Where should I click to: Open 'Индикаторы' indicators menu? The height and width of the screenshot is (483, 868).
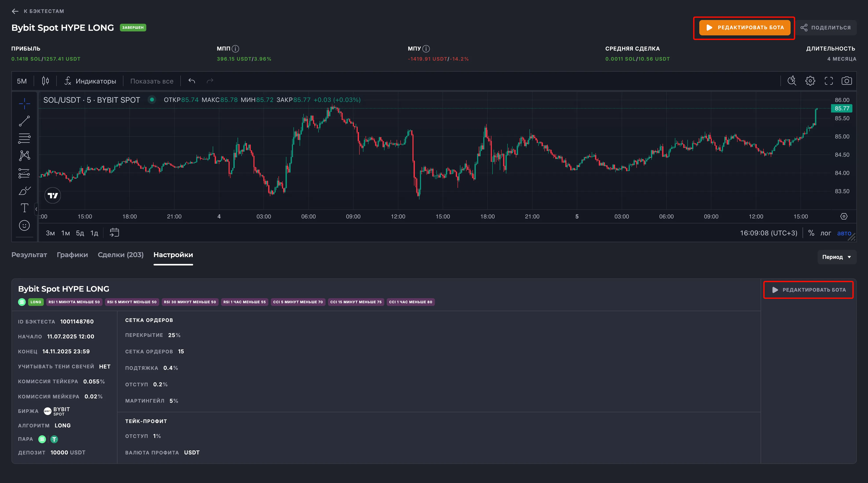click(90, 81)
